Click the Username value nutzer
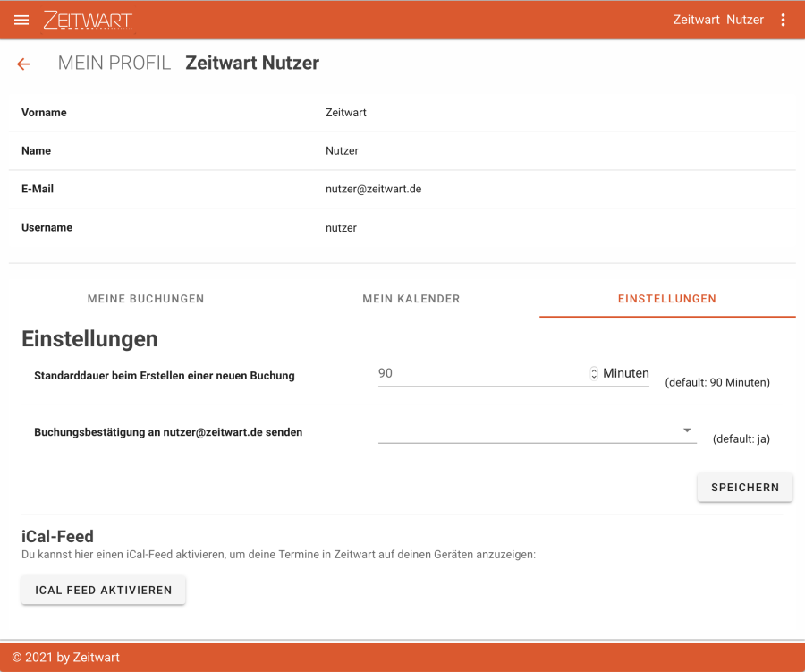This screenshot has height=672, width=805. pos(341,228)
